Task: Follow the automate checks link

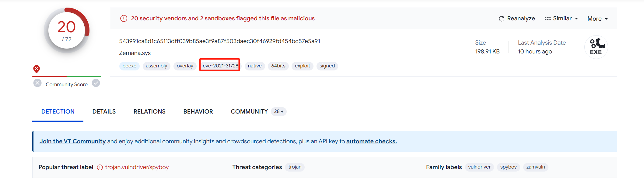Action: click(x=371, y=141)
